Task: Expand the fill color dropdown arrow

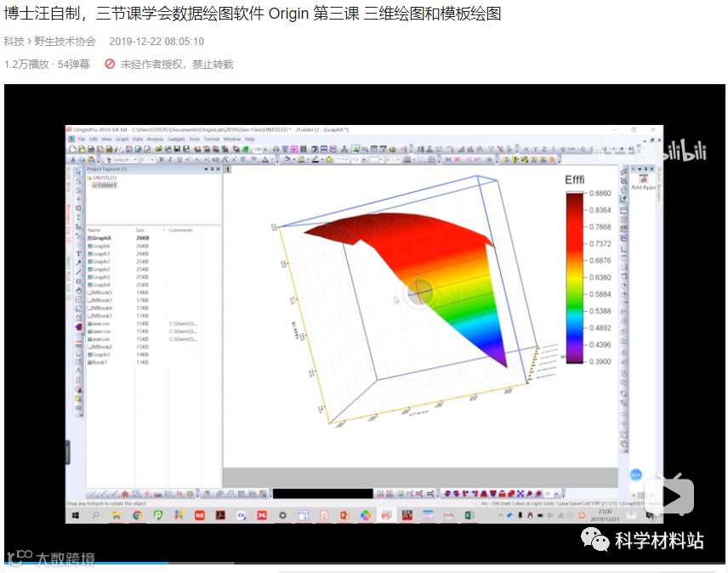Action: [294, 160]
